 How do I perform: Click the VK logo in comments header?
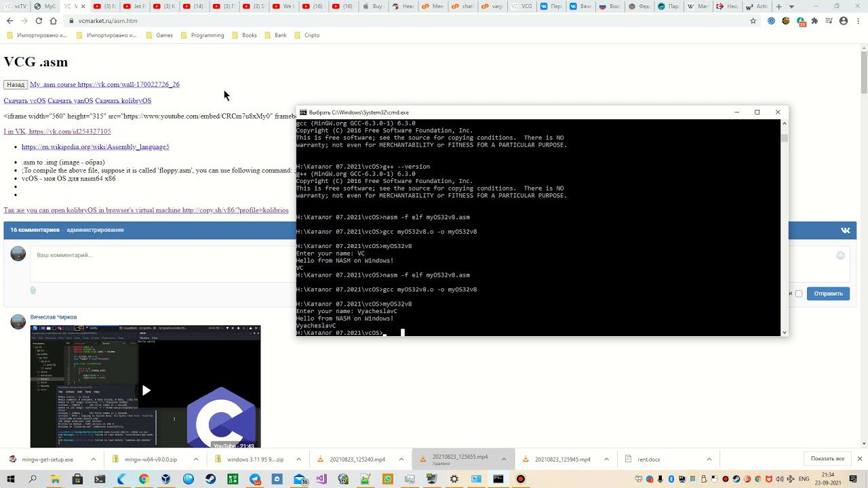pyautogui.click(x=846, y=230)
